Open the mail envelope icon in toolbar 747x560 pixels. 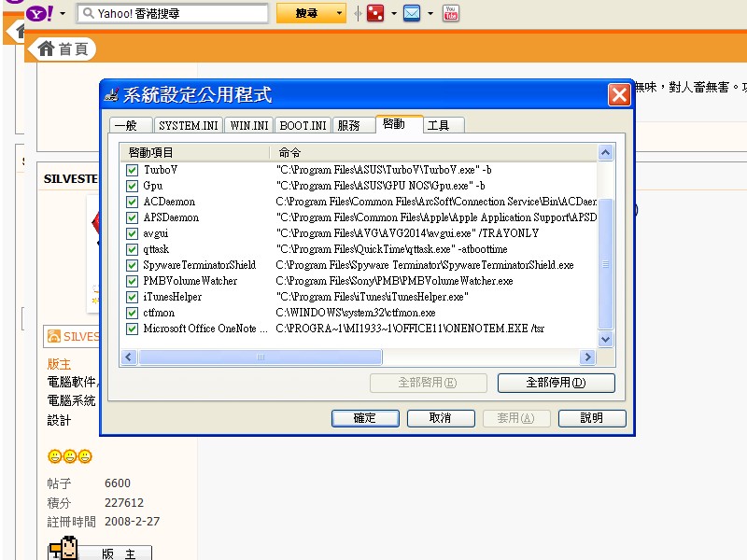tap(412, 14)
